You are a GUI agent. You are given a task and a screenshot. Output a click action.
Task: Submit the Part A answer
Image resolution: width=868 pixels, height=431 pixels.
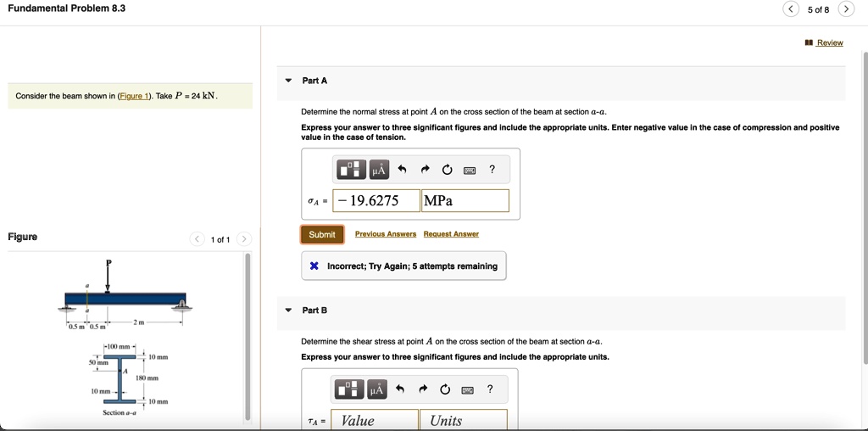coord(322,234)
